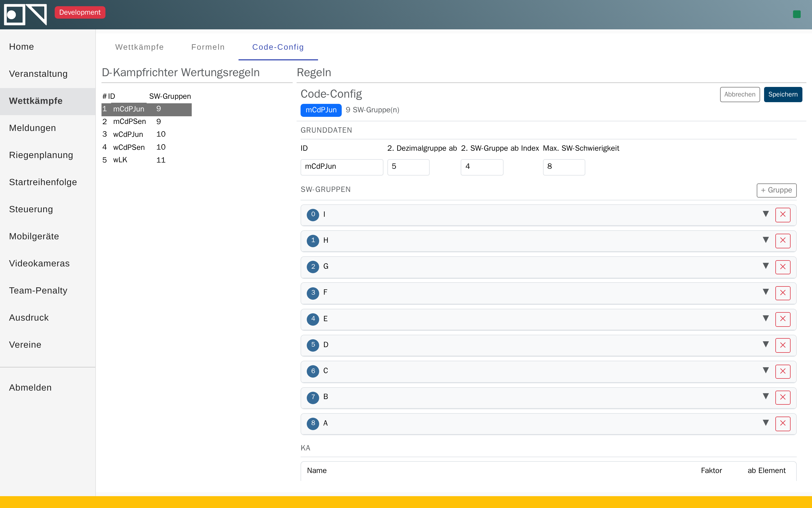Open Veranstaltung in the sidebar
This screenshot has height=508, width=812.
(48, 74)
